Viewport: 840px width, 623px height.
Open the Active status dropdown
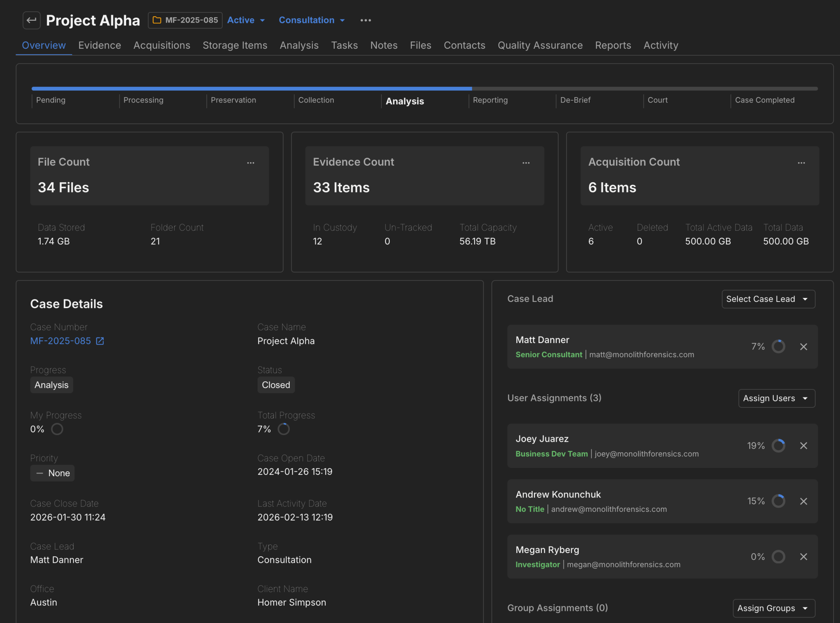(x=246, y=20)
